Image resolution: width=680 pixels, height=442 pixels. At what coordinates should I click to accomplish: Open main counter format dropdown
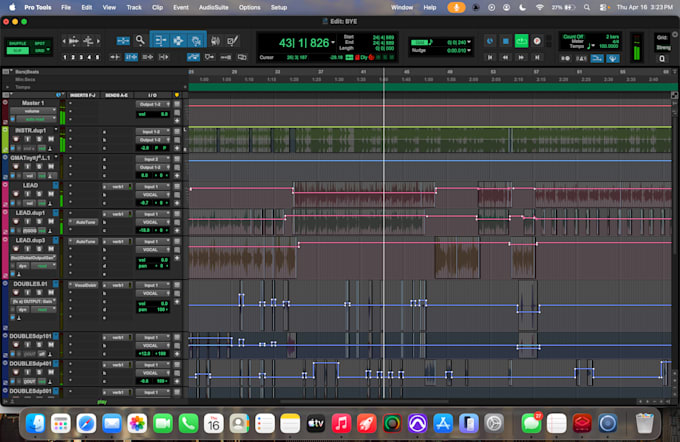point(333,43)
